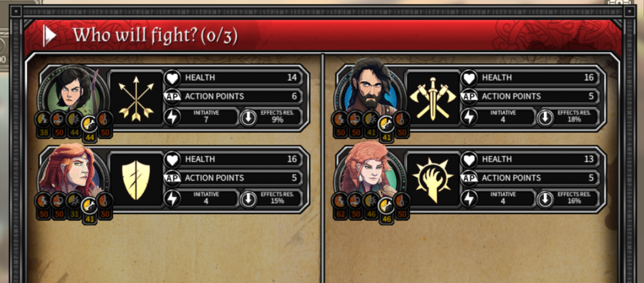Click the lightning icon beside Initiative 7
644x283 pixels.
(x=172, y=116)
